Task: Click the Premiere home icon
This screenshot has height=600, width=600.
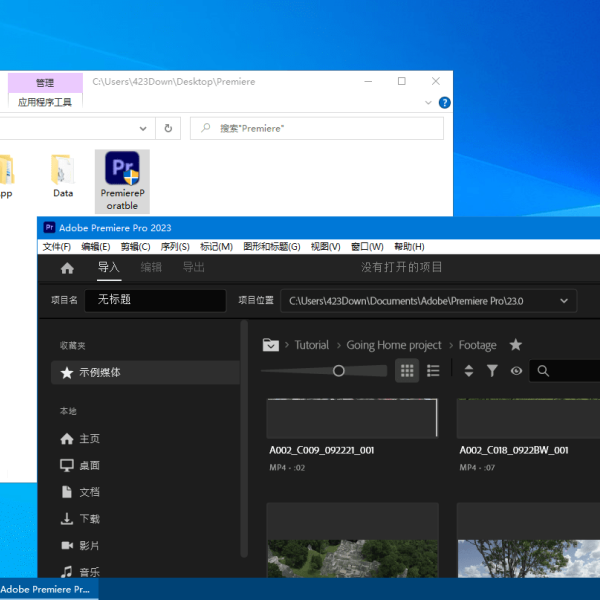Action: 67,268
